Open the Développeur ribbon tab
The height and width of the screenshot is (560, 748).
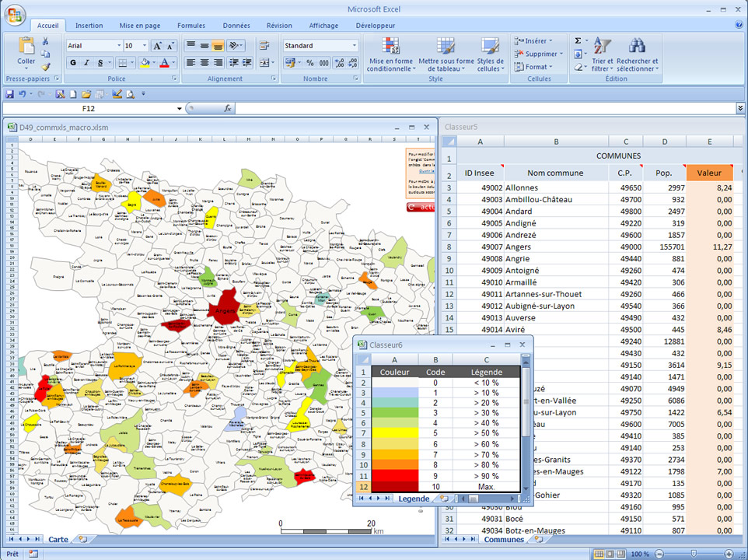(376, 26)
